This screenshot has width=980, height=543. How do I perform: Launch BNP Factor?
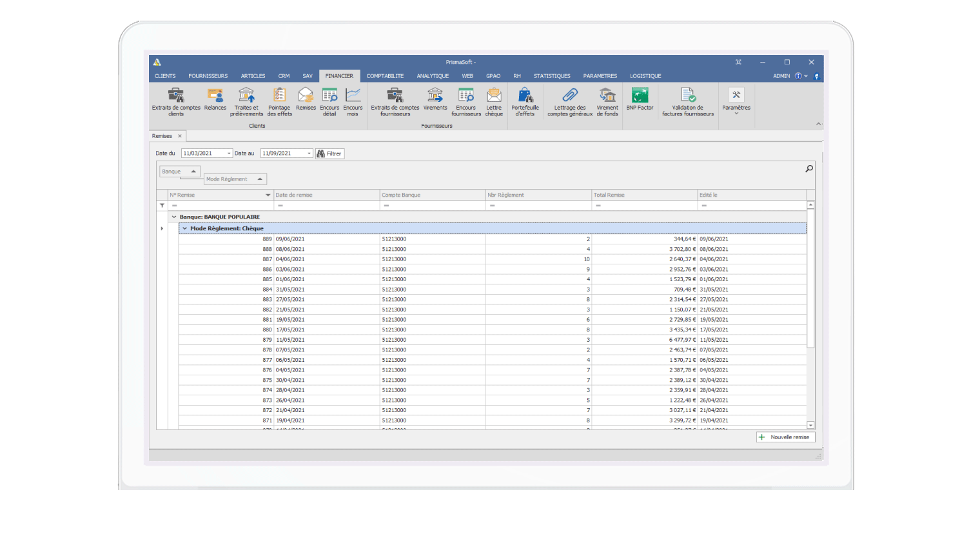pyautogui.click(x=640, y=99)
